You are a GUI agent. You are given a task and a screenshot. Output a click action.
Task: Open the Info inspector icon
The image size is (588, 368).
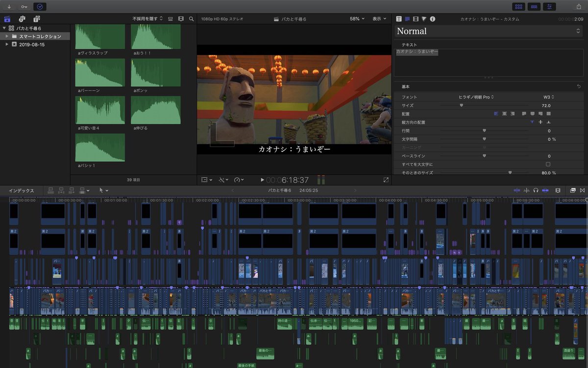432,19
